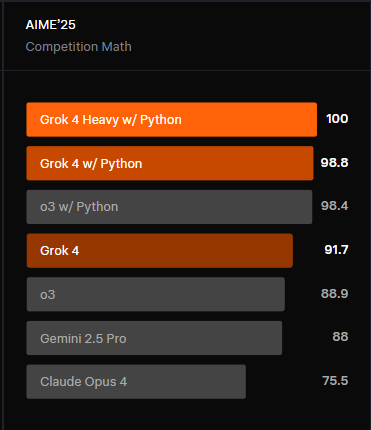Click the 88 score value
The width and height of the screenshot is (371, 430).
pyautogui.click(x=340, y=337)
